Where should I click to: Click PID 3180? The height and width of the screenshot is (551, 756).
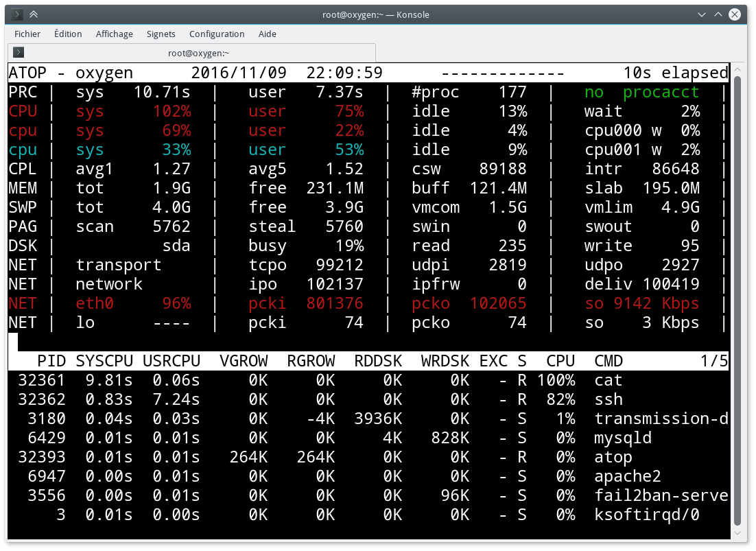(46, 419)
